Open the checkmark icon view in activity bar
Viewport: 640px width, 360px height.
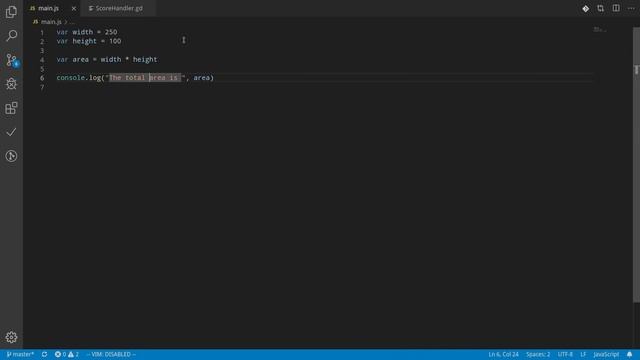point(11,132)
